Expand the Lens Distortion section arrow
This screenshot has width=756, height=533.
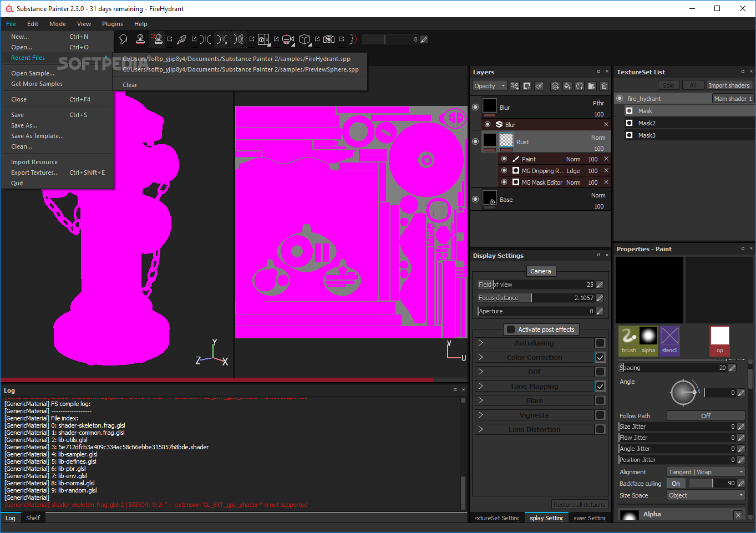(x=481, y=429)
